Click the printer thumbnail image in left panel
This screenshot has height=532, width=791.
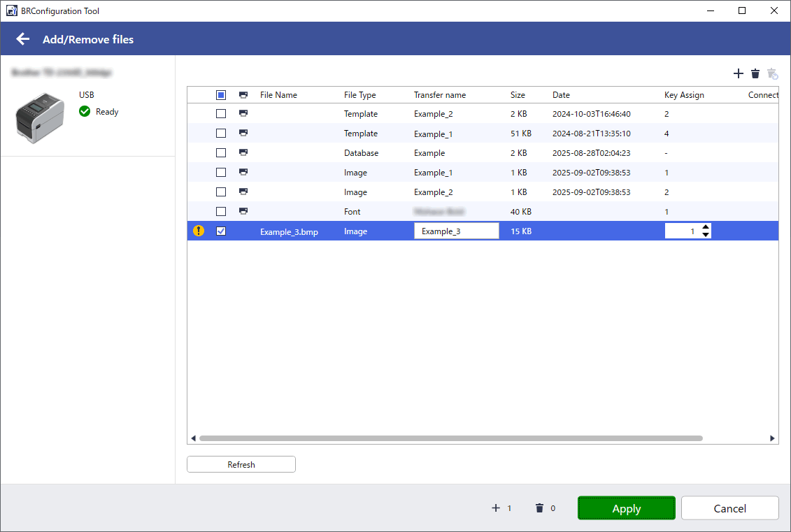click(x=40, y=116)
